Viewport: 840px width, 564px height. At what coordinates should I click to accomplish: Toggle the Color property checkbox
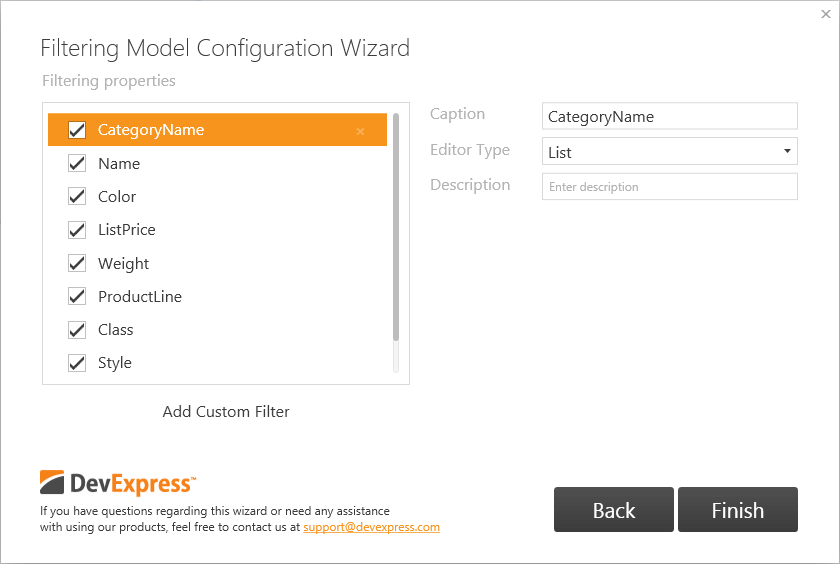click(x=77, y=197)
